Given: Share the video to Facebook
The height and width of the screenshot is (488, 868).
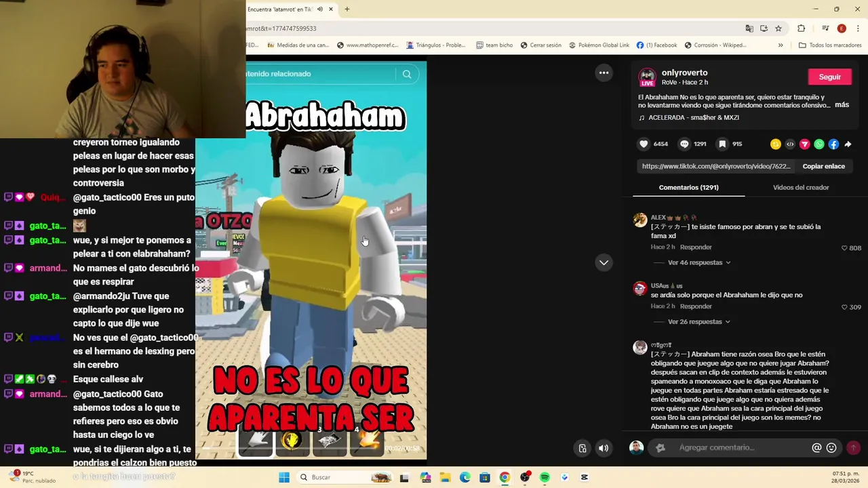Looking at the screenshot, I should click(833, 144).
